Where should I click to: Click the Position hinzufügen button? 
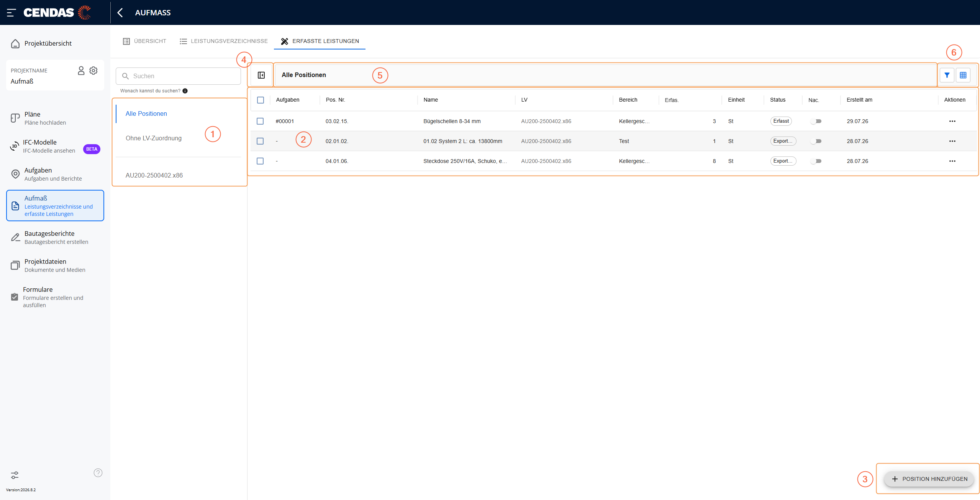click(929, 479)
